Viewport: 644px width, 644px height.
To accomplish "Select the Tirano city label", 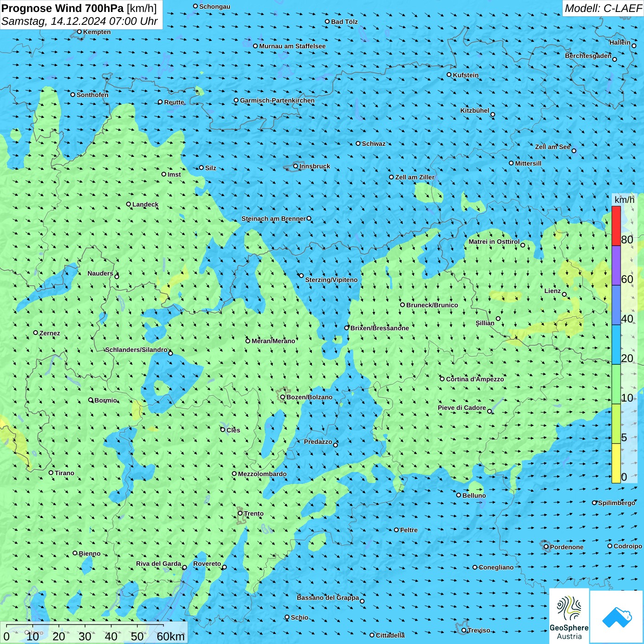I will pyautogui.click(x=64, y=473).
